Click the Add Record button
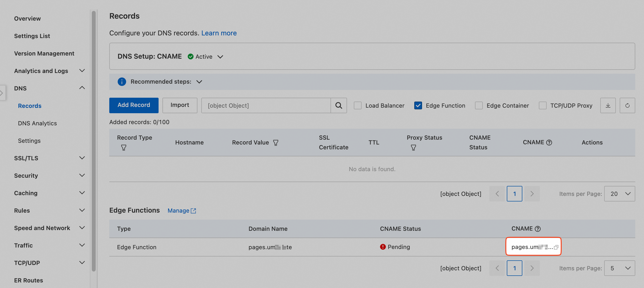The image size is (644, 288). [134, 105]
